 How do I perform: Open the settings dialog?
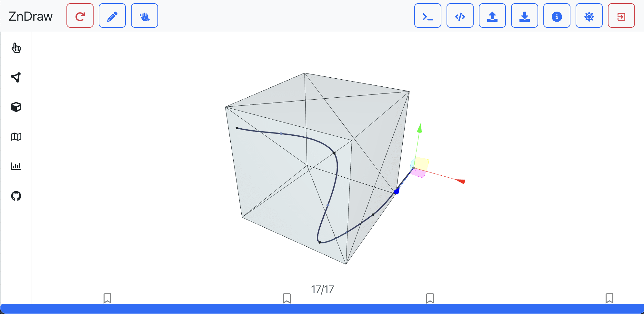click(x=589, y=15)
